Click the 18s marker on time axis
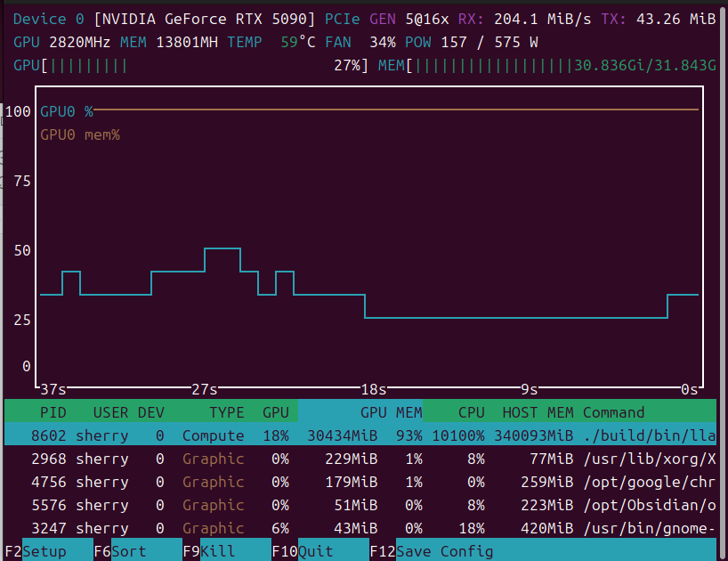This screenshot has height=561, width=728. coord(373,389)
